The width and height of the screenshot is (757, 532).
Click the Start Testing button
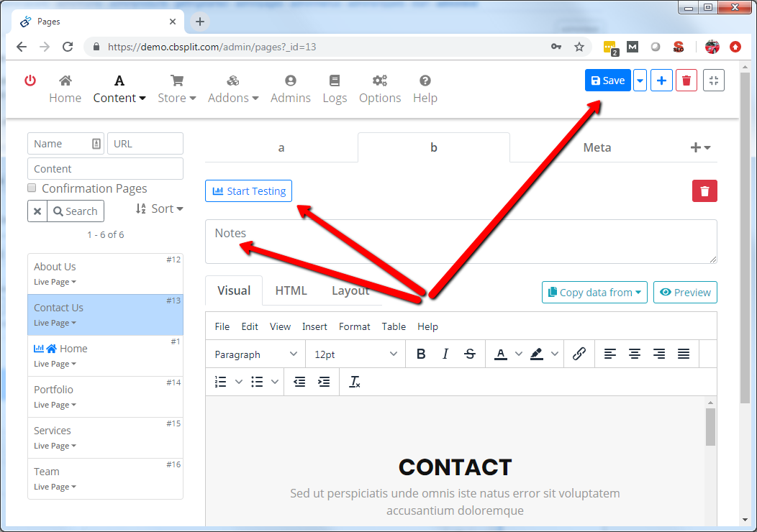(248, 191)
